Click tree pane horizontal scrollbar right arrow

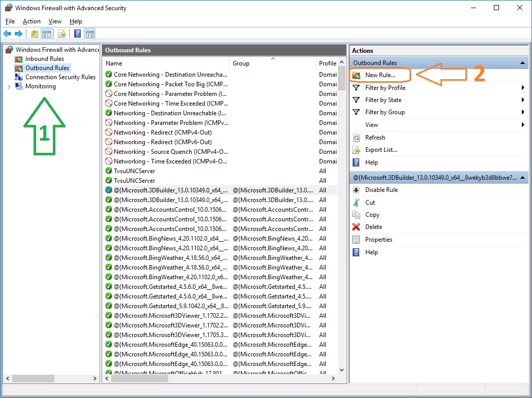pos(95,378)
